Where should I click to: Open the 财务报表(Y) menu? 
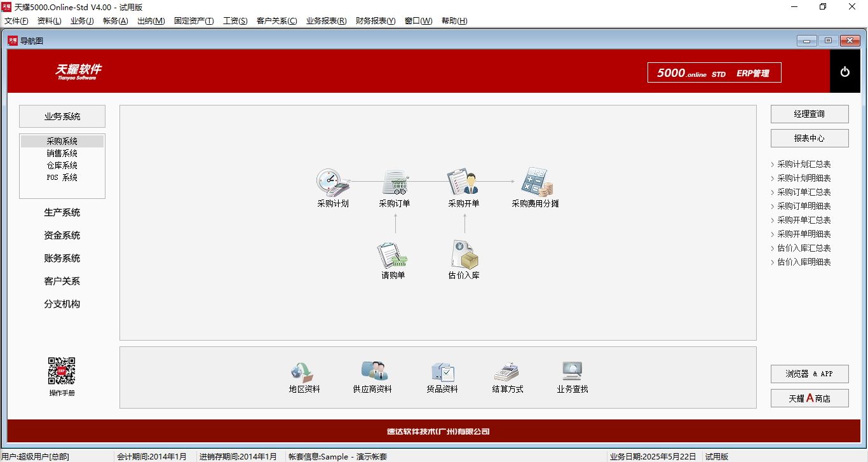pyautogui.click(x=376, y=21)
